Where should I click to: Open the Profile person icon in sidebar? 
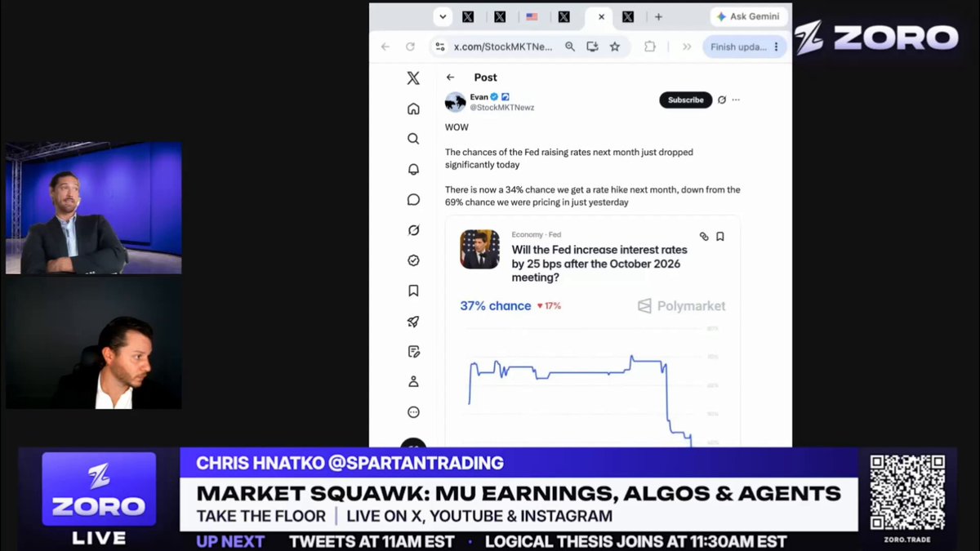tap(413, 381)
